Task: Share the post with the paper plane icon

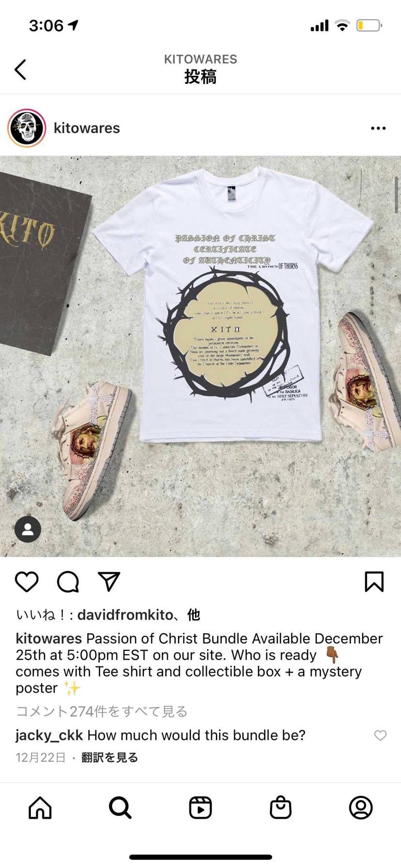Action: pyautogui.click(x=109, y=581)
